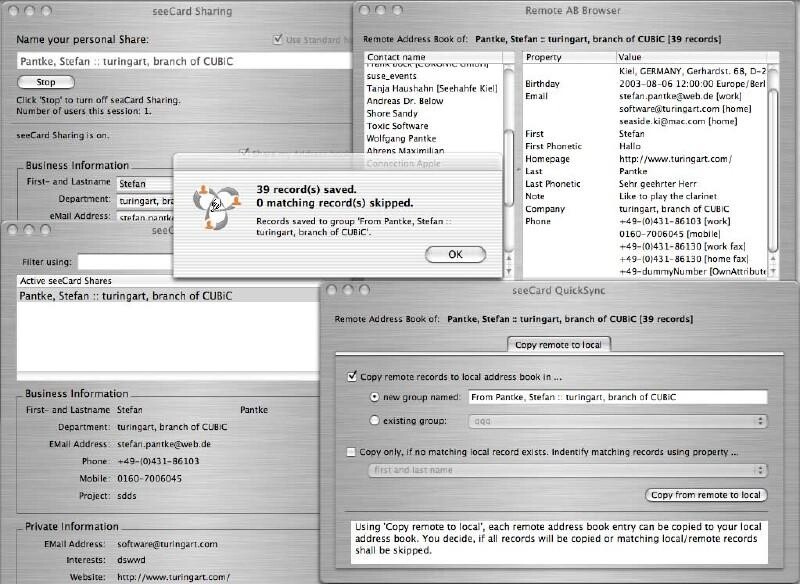Select contact Toxic Software

(x=397, y=126)
